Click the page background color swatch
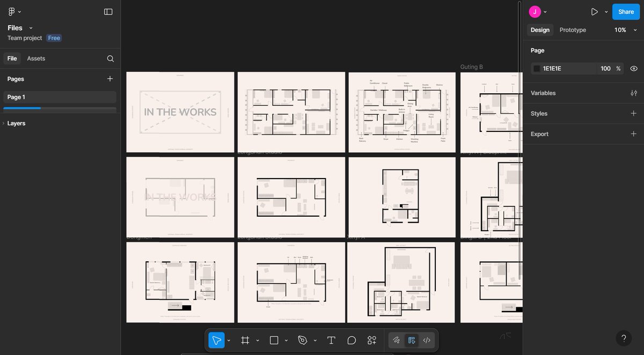Image resolution: width=644 pixels, height=355 pixels. (x=537, y=69)
